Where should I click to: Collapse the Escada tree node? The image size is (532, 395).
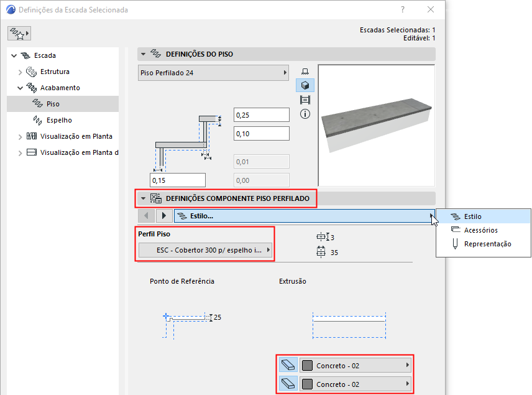point(14,55)
